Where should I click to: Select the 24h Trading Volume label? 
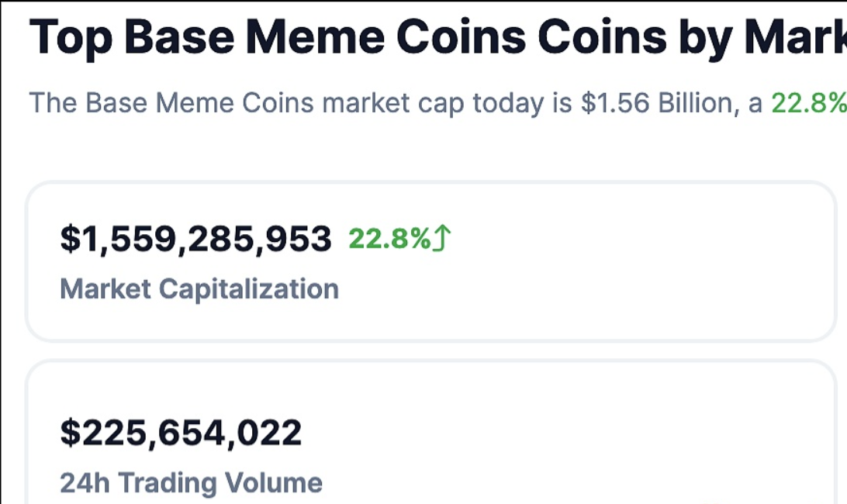coord(191,482)
